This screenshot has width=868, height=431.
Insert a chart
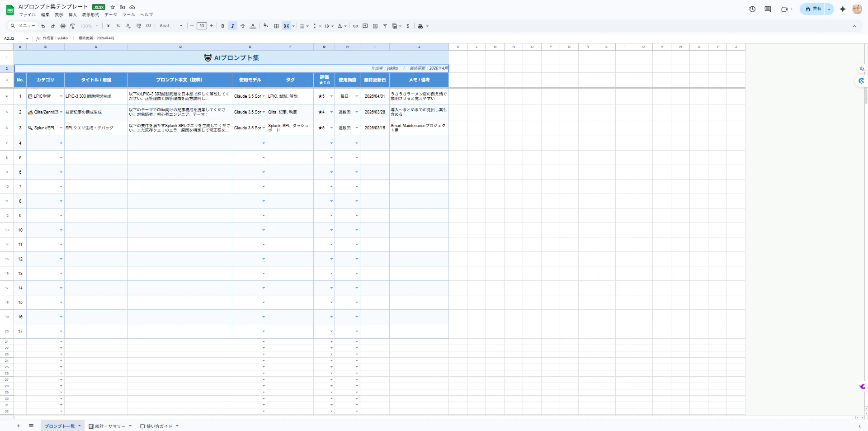pyautogui.click(x=375, y=26)
